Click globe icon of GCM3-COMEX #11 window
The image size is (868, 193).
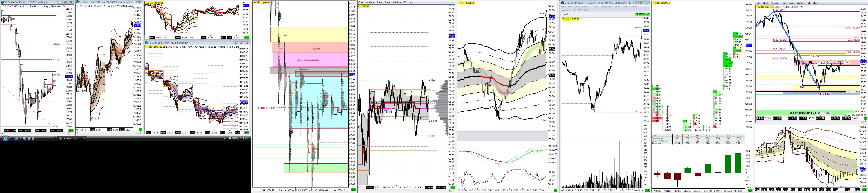[x=2, y=2]
